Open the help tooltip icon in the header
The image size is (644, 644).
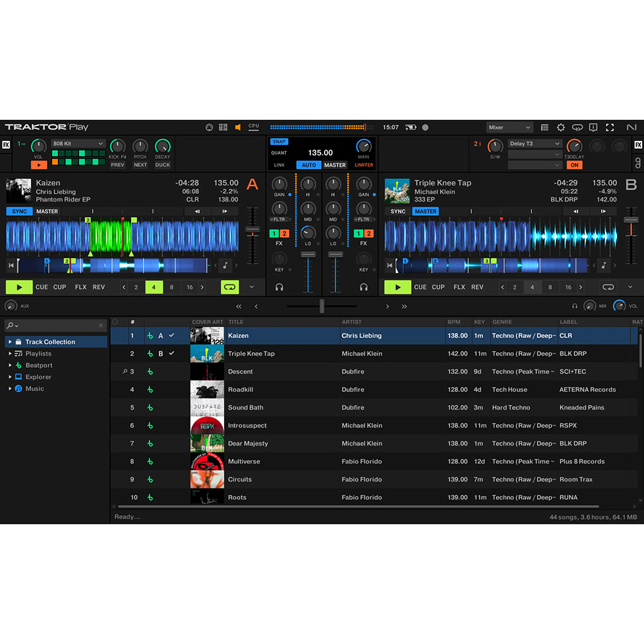(x=592, y=128)
